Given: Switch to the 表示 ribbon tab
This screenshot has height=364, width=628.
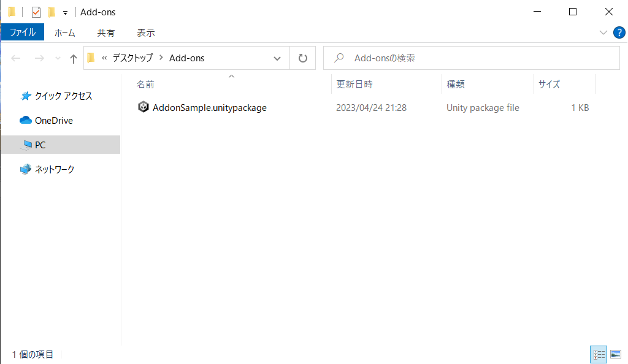Looking at the screenshot, I should pyautogui.click(x=145, y=32).
